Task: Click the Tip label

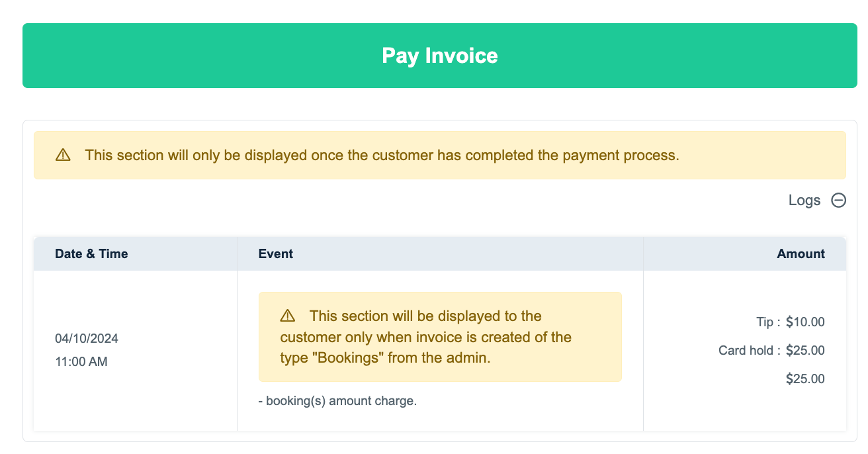Action: [765, 322]
